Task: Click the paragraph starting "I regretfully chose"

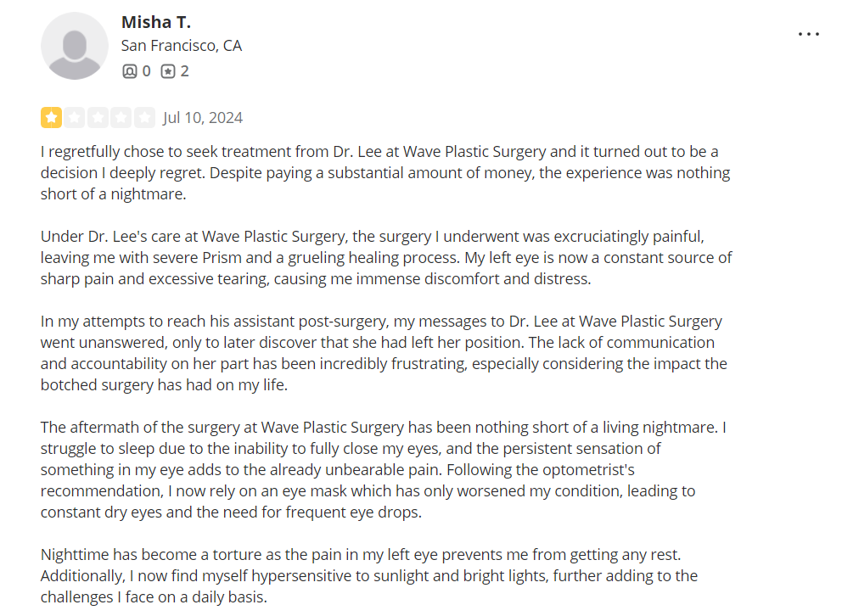Action: coord(385,173)
